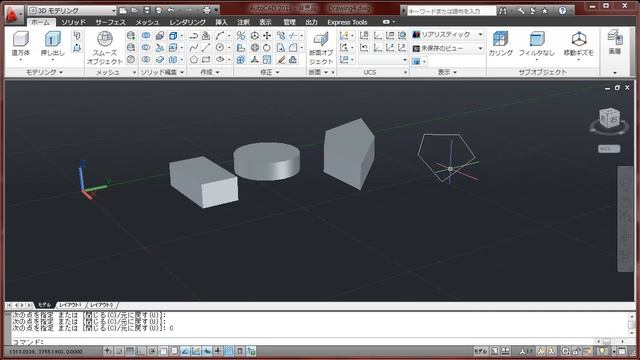Switch to the レイアウト1 layout tab
This screenshot has height=360, width=640.
tap(70, 305)
